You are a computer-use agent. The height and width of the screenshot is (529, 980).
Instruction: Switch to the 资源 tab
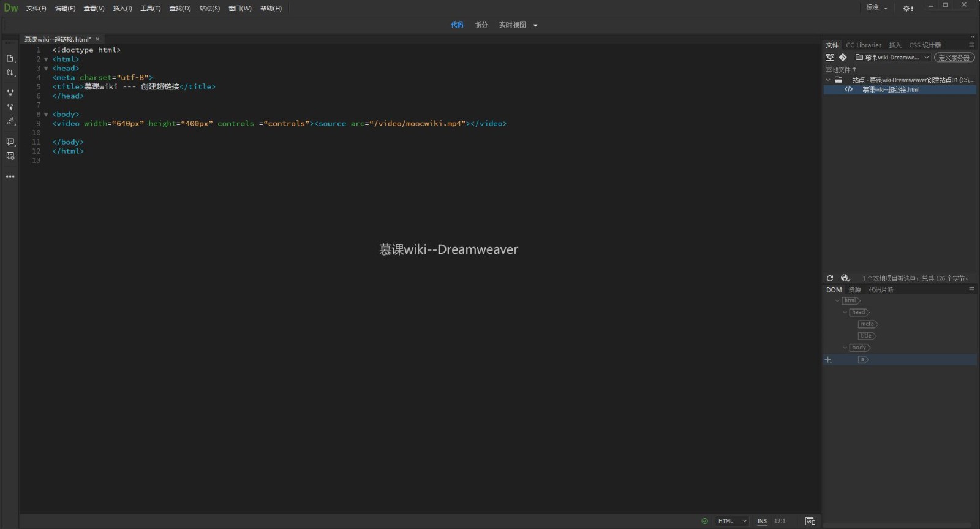854,290
